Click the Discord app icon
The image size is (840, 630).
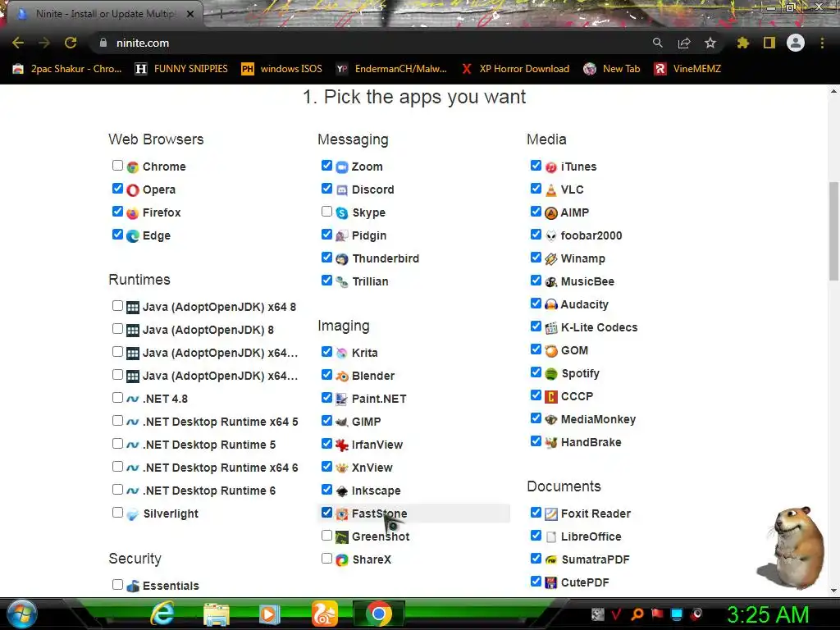click(342, 190)
